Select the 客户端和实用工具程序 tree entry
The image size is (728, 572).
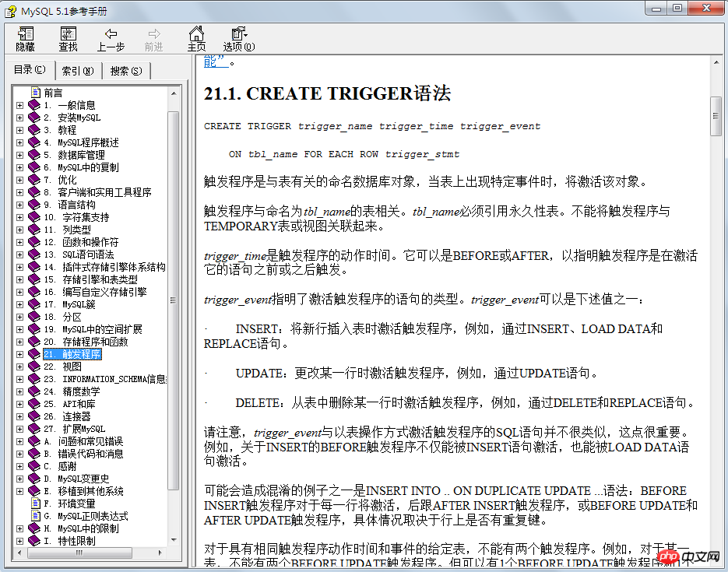(98, 192)
